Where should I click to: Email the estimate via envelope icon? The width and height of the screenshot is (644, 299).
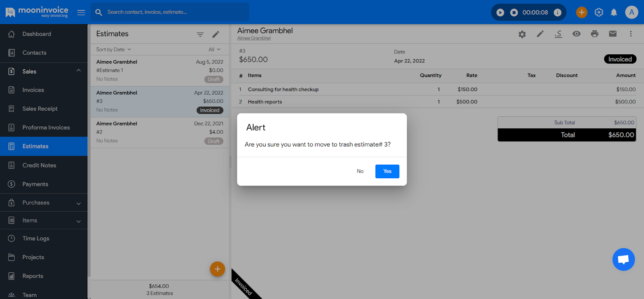point(613,34)
